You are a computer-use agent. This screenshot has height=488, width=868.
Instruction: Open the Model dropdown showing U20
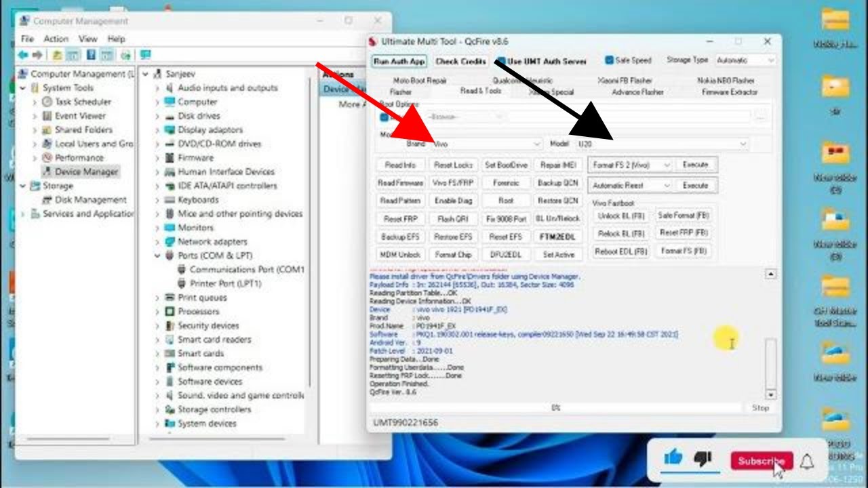pos(662,144)
